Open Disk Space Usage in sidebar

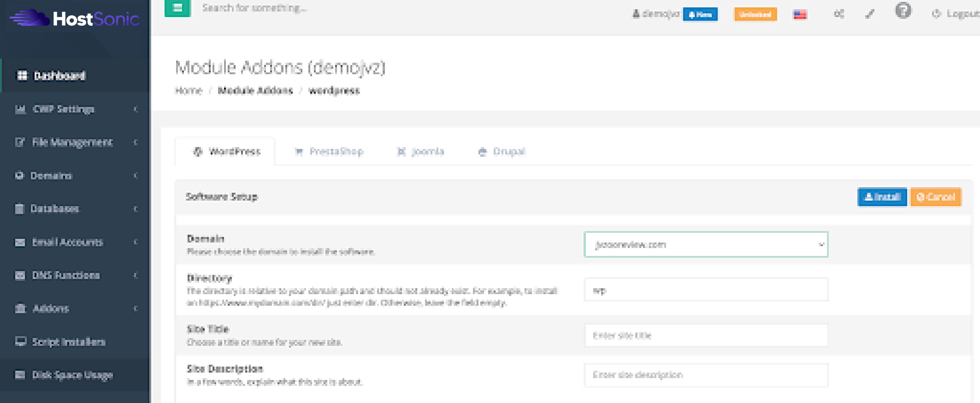coord(72,375)
